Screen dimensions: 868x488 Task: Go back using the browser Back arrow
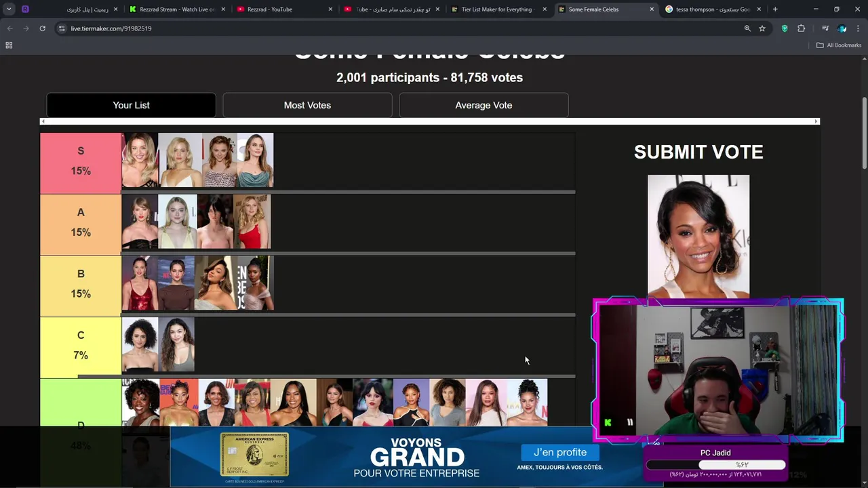point(9,28)
